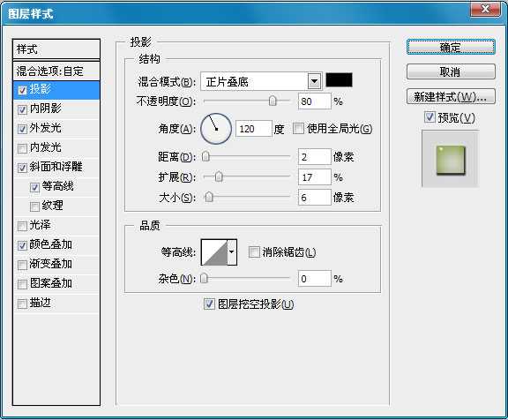This screenshot has width=508, height=420.
Task: Enable the 光泽 checkbox
Action: 22,226
